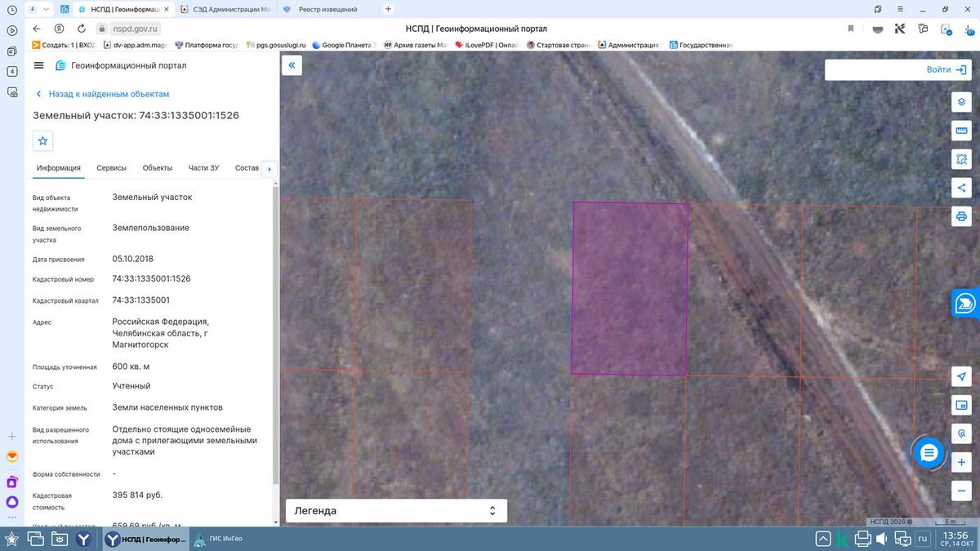Go back in browser history
The height and width of the screenshot is (551, 980).
coord(37,28)
